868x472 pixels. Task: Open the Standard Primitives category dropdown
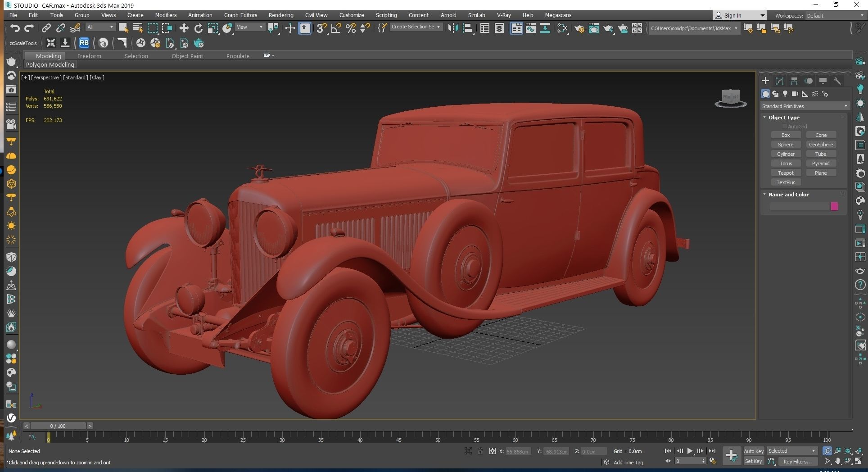click(x=805, y=106)
